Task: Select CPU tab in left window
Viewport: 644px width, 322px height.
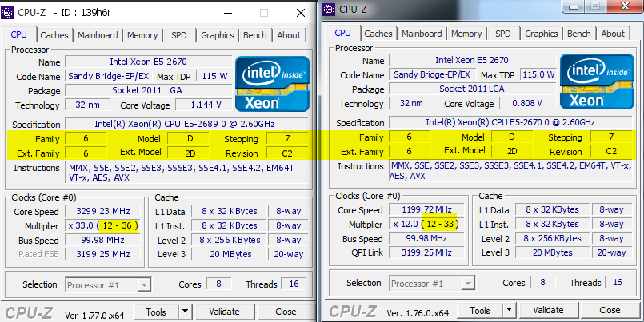Action: click(19, 34)
